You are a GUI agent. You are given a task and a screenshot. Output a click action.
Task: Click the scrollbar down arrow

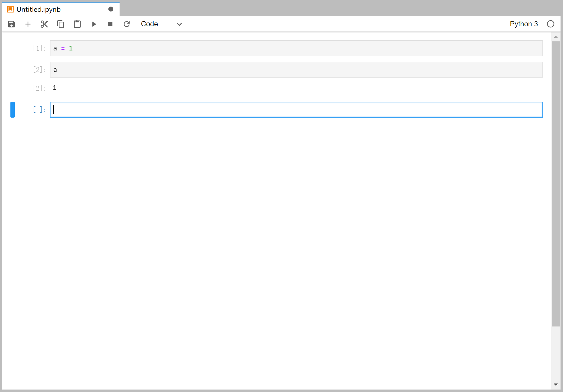[556, 385]
